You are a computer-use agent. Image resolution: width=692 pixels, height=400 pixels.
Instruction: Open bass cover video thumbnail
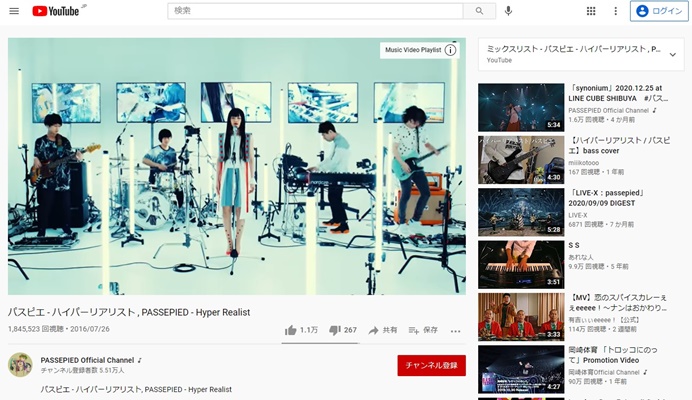(x=521, y=160)
